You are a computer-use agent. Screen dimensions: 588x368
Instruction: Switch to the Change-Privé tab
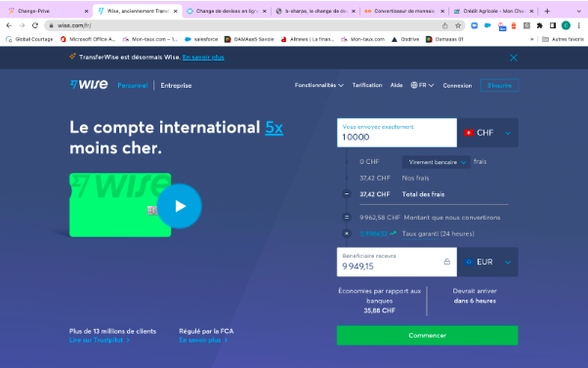pos(48,12)
